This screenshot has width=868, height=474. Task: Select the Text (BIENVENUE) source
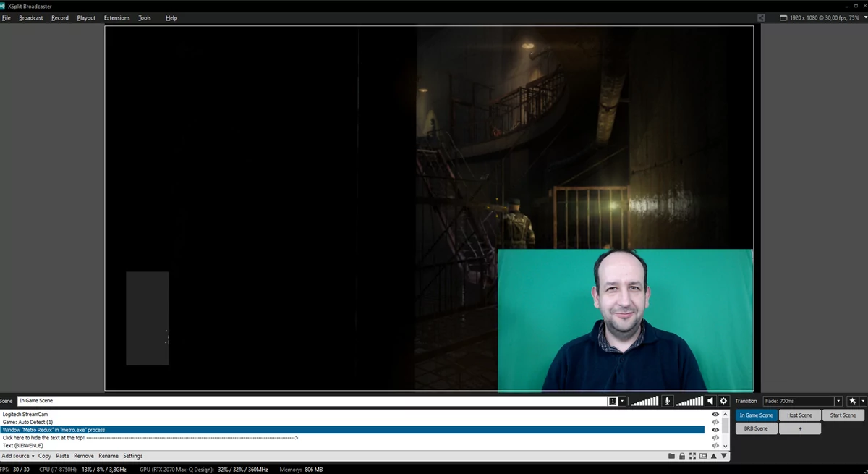[x=353, y=445]
